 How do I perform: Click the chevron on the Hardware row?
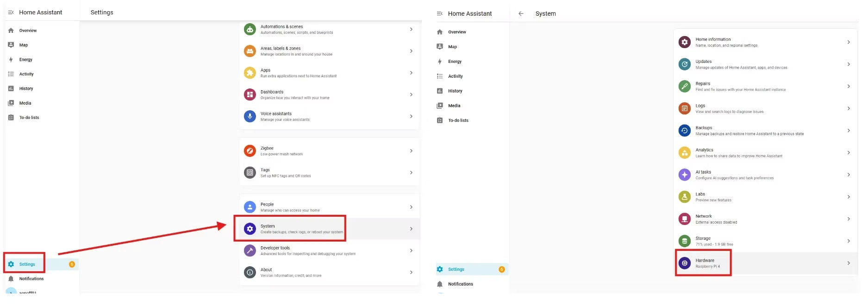(x=848, y=263)
